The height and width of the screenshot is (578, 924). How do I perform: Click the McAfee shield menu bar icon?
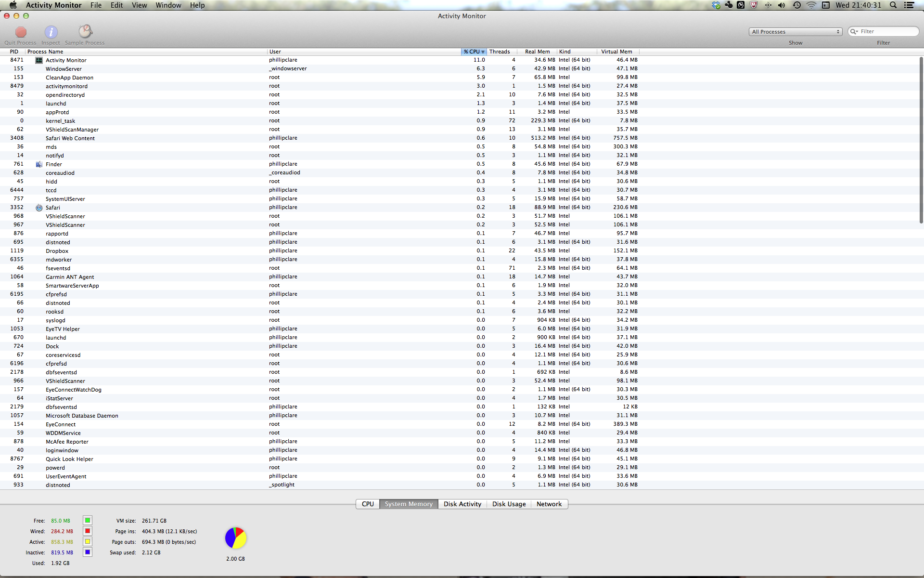tap(754, 5)
